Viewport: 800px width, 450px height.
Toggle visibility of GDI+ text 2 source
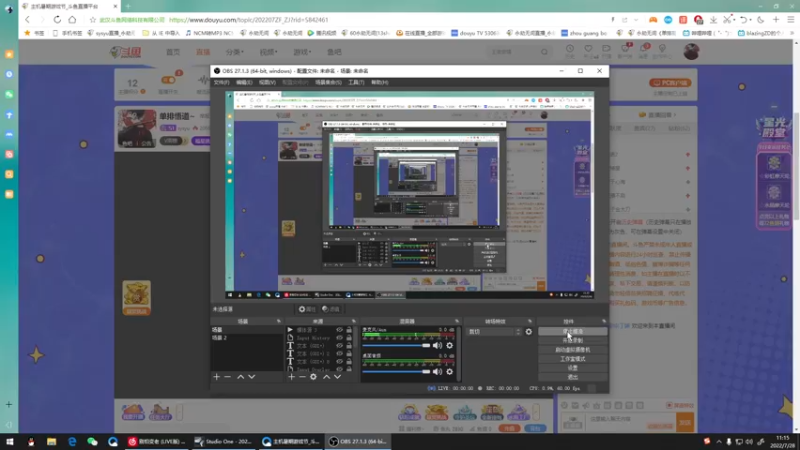(339, 354)
